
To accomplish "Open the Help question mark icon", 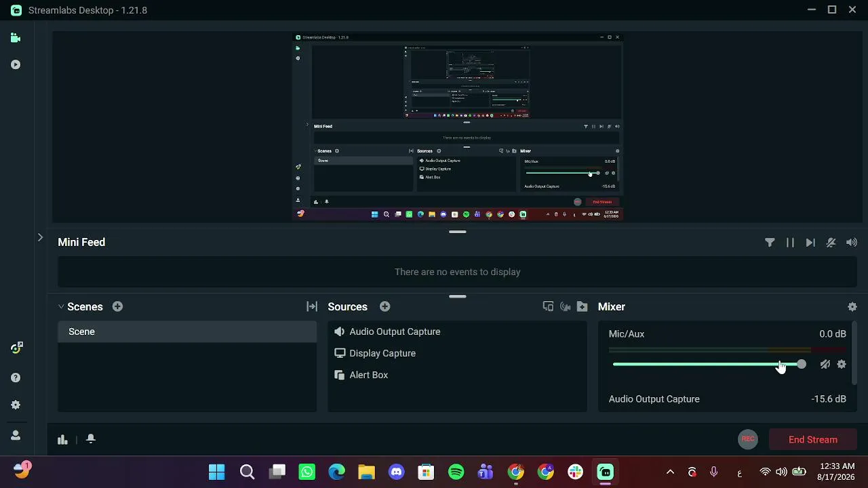I will point(16,378).
